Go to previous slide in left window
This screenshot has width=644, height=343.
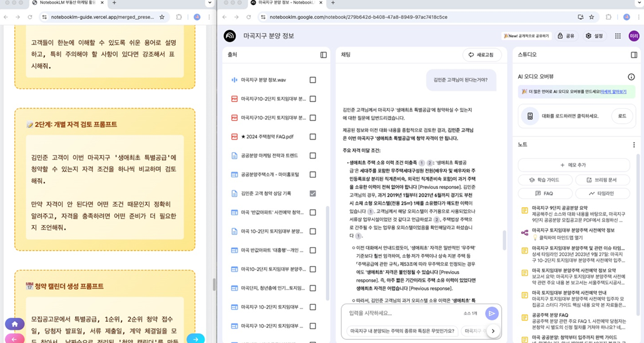[x=14, y=339]
